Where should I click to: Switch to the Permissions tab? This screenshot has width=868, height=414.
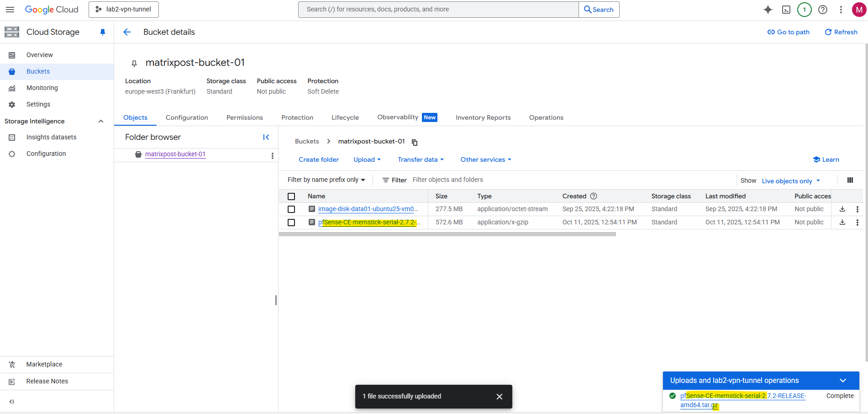244,117
